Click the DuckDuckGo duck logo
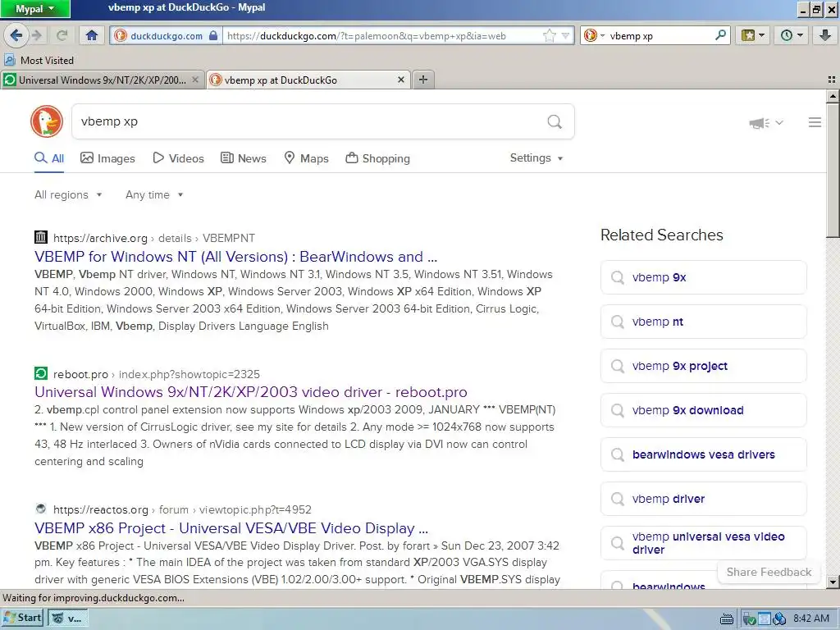Image resolution: width=840 pixels, height=630 pixels. 47,121
